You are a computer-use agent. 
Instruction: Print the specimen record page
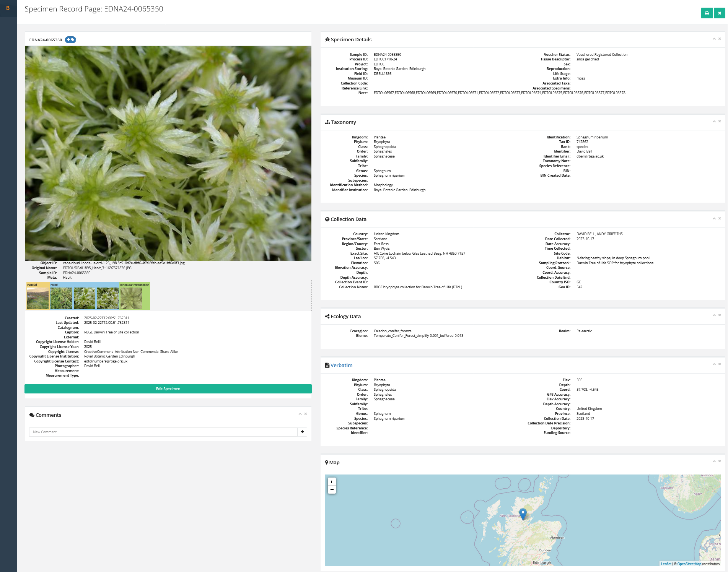coord(707,13)
